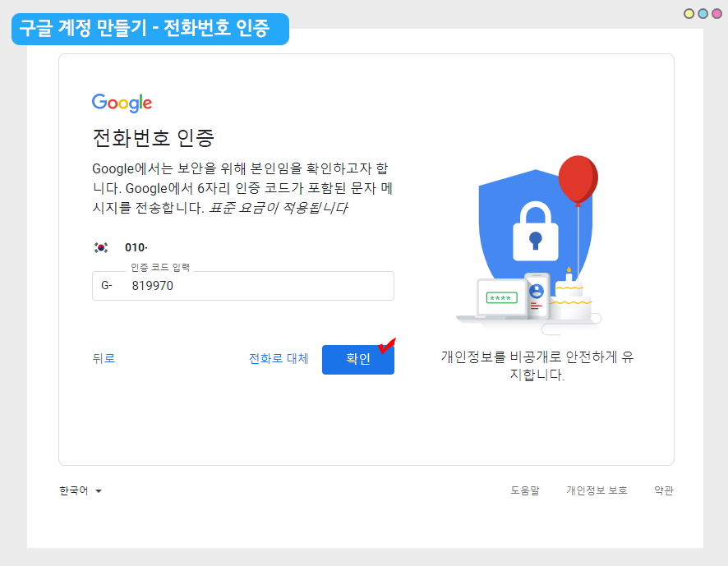Click the South Korea flag icon

(x=101, y=247)
